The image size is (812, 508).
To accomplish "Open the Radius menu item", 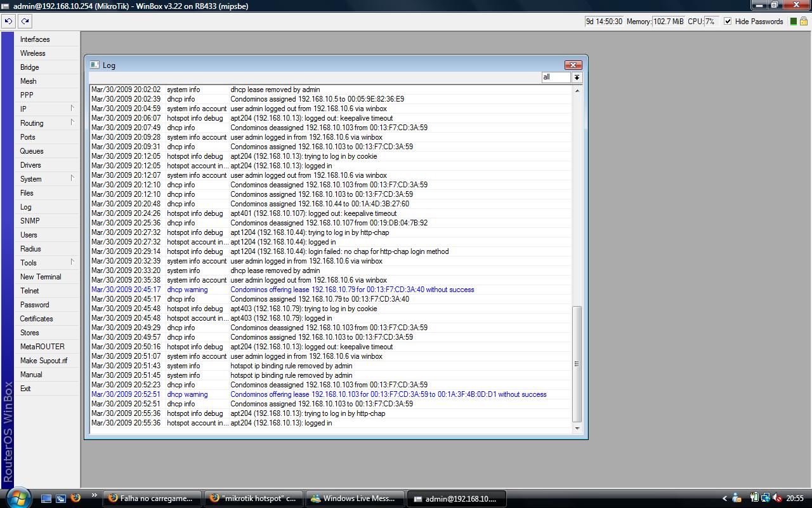I will (x=48, y=249).
